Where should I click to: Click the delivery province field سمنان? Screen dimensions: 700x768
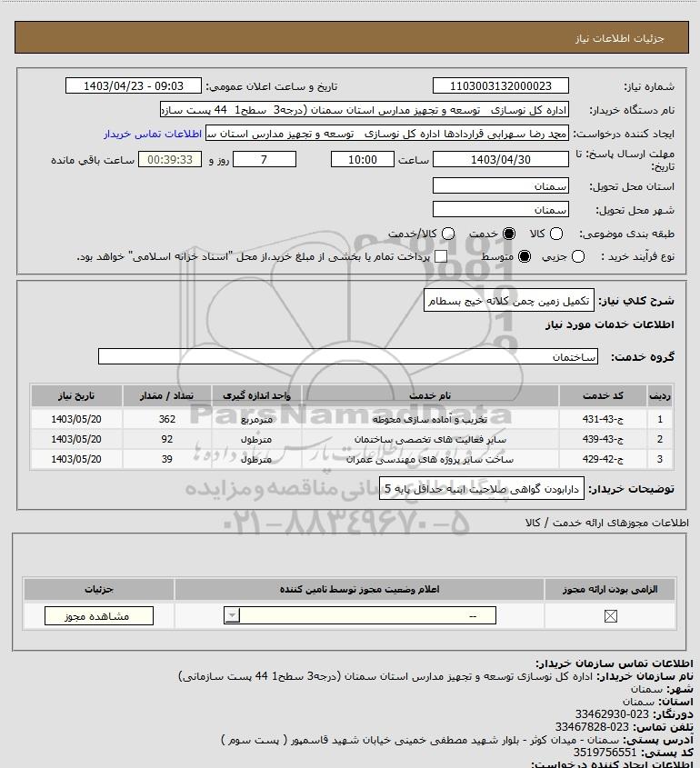point(501,185)
